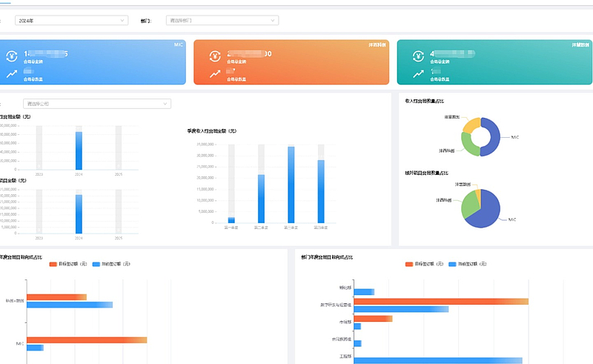Image resolution: width=593 pixels, height=364 pixels.
Task: Select the third quarter bar in quarterly chart
Action: point(291,185)
